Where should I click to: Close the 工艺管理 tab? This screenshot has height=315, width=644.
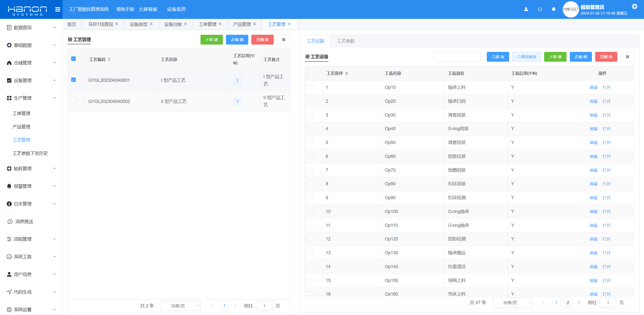(x=289, y=24)
